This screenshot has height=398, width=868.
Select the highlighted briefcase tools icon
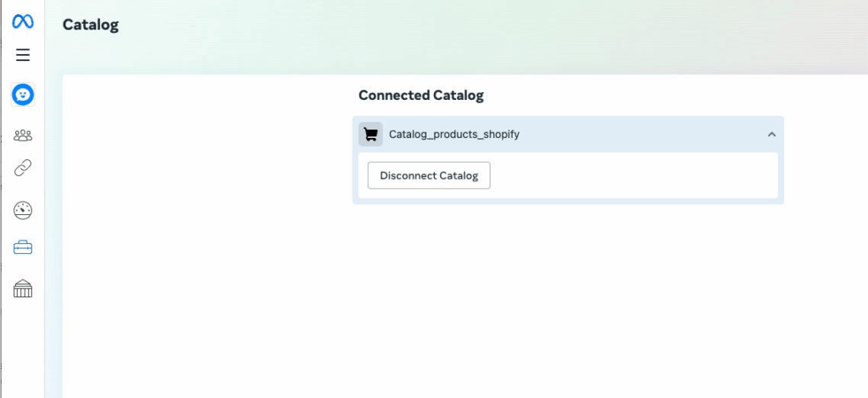click(x=23, y=247)
